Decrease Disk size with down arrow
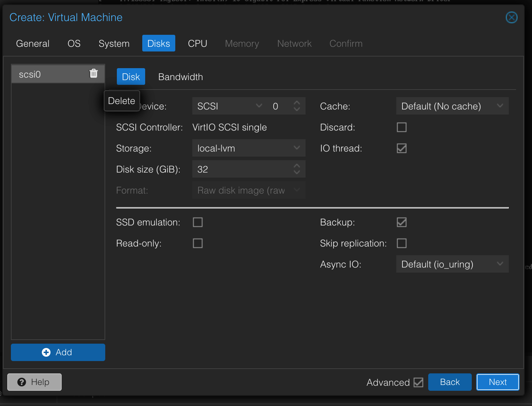532x406 pixels. click(297, 172)
